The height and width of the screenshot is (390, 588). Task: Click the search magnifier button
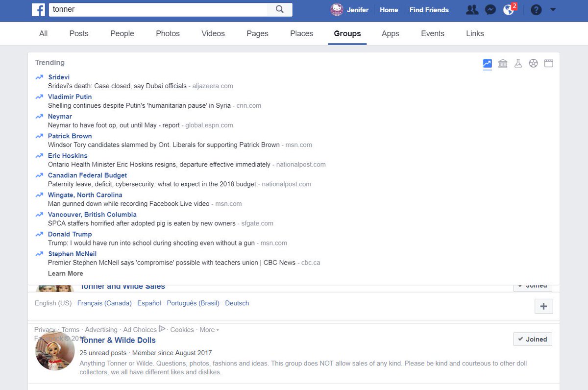coord(280,9)
